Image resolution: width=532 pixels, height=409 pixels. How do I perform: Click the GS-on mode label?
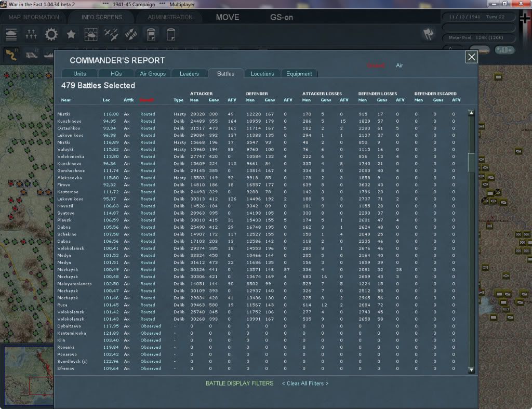click(281, 17)
